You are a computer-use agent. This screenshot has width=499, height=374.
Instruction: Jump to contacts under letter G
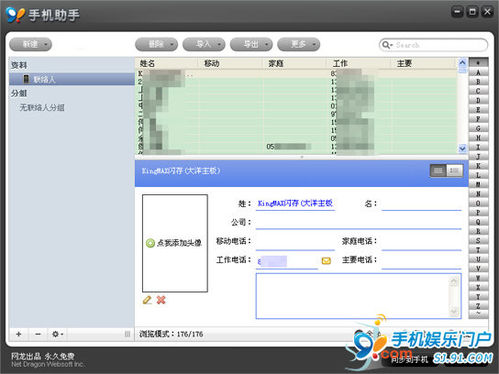tap(478, 128)
